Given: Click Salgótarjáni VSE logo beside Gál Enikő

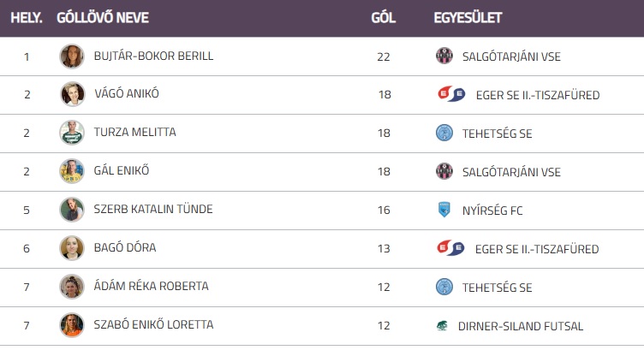Looking at the screenshot, I should [444, 171].
